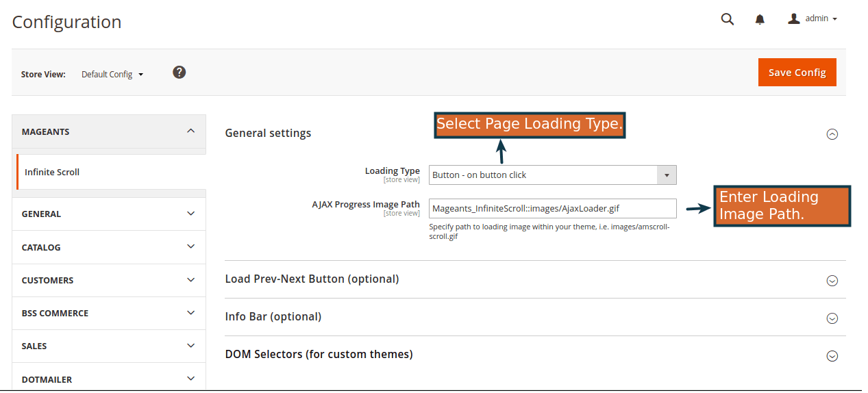Click the Info Bar (optional) heading
Viewport: 868px width, 393px height.
(x=273, y=316)
